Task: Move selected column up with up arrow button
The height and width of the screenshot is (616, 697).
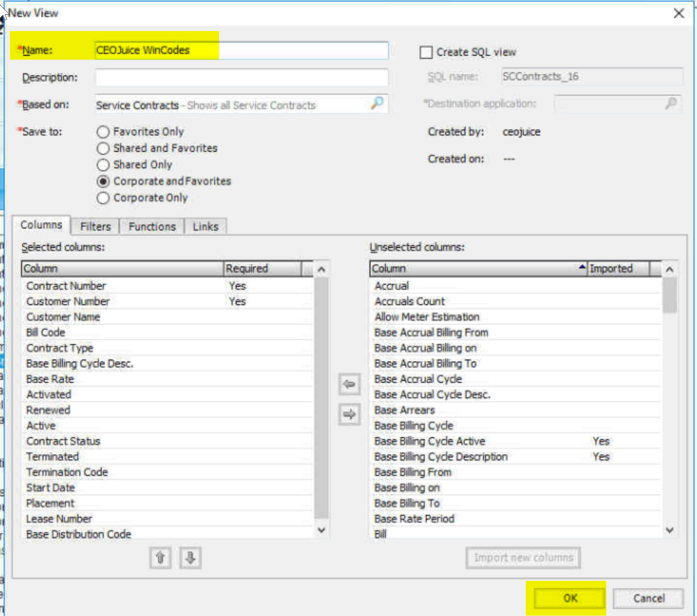Action: coord(160,558)
